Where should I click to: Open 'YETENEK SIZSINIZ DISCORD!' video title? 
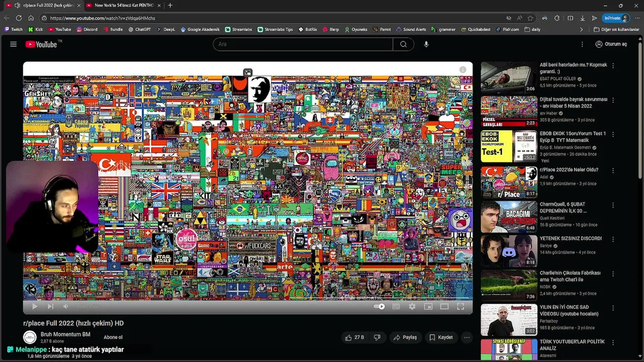[571, 239]
